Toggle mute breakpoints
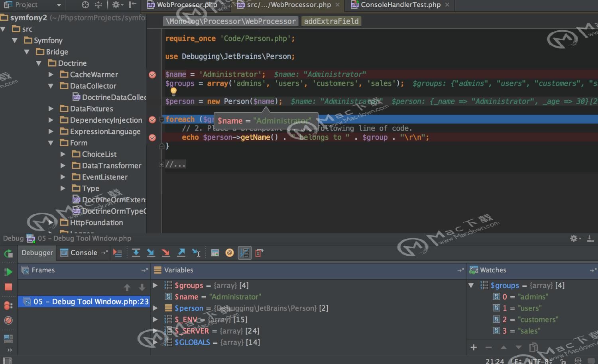This screenshot has height=364, width=598. (x=8, y=321)
